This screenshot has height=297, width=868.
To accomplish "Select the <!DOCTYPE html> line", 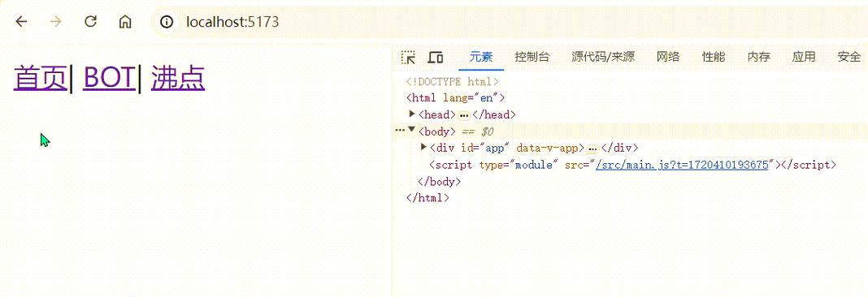I will click(x=452, y=82).
